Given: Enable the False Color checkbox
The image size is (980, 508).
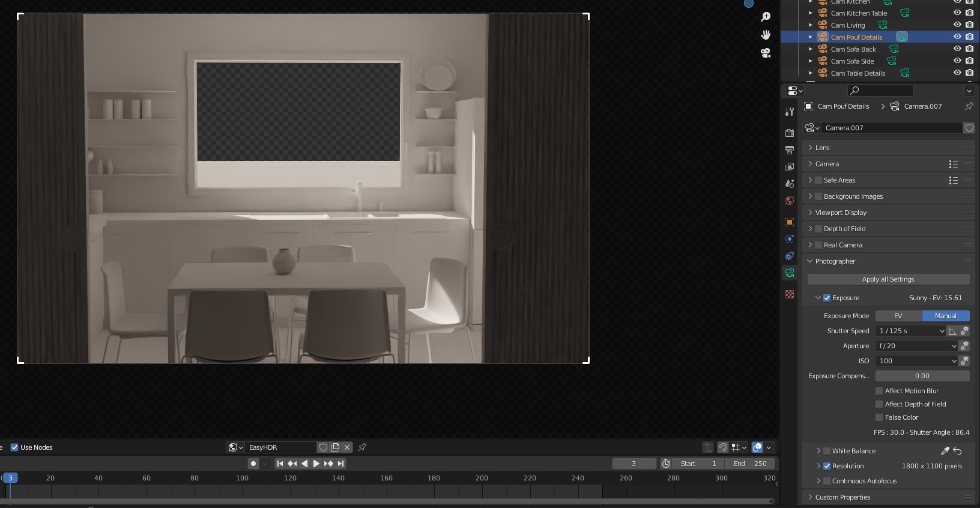Looking at the screenshot, I should pos(879,417).
